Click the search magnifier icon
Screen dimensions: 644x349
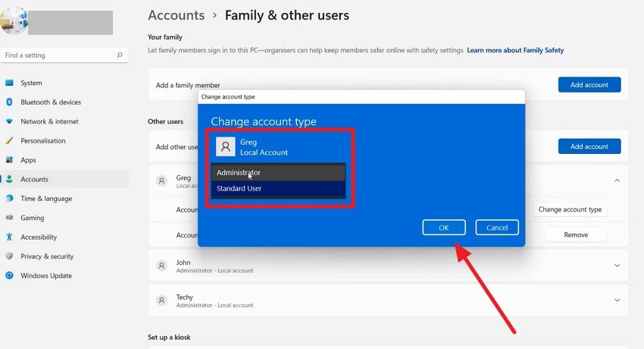click(x=120, y=55)
